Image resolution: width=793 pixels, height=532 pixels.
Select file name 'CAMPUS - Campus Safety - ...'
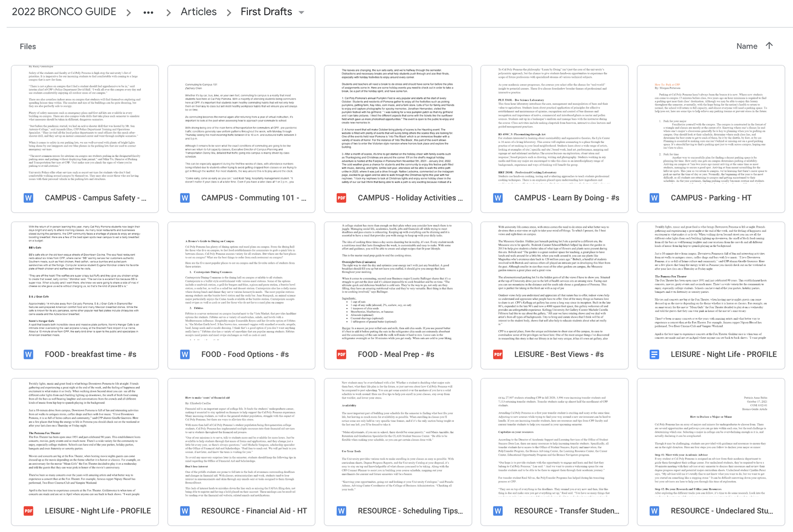[x=95, y=198]
